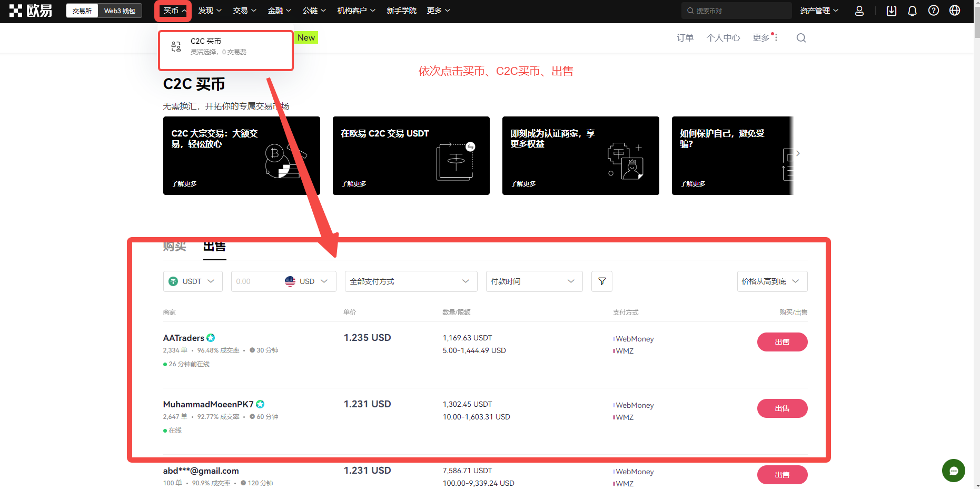This screenshot has width=980, height=489.
Task: Open the 即刻成为认证商家 banner card
Action: click(x=581, y=155)
